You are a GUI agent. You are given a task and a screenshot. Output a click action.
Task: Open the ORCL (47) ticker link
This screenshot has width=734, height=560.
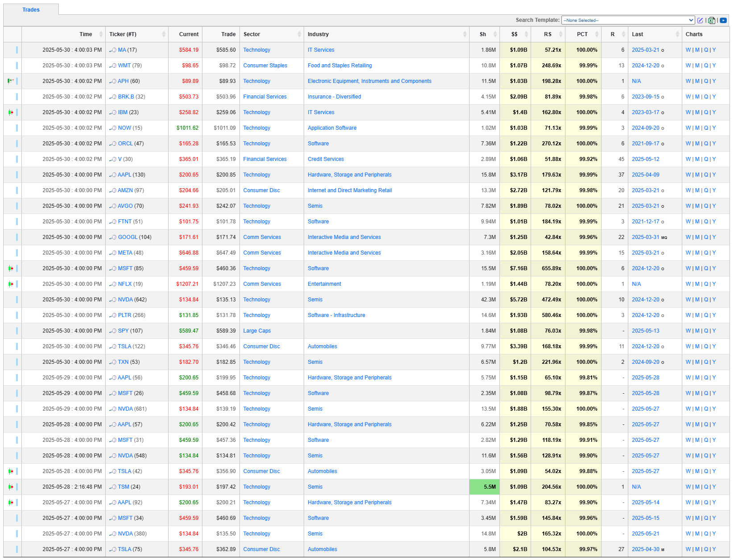point(125,144)
